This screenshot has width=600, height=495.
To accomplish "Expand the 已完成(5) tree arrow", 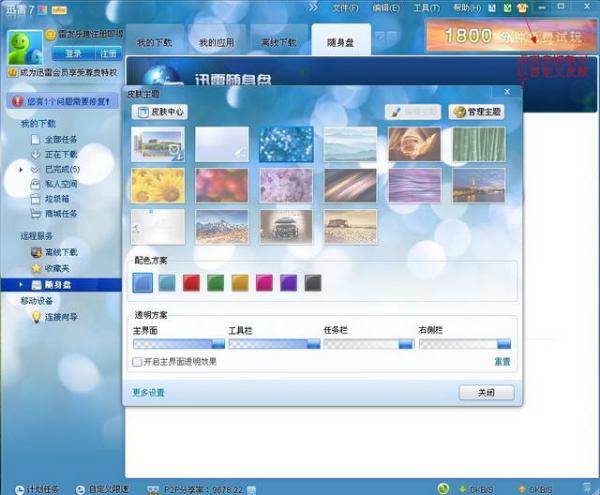I will coord(21,169).
